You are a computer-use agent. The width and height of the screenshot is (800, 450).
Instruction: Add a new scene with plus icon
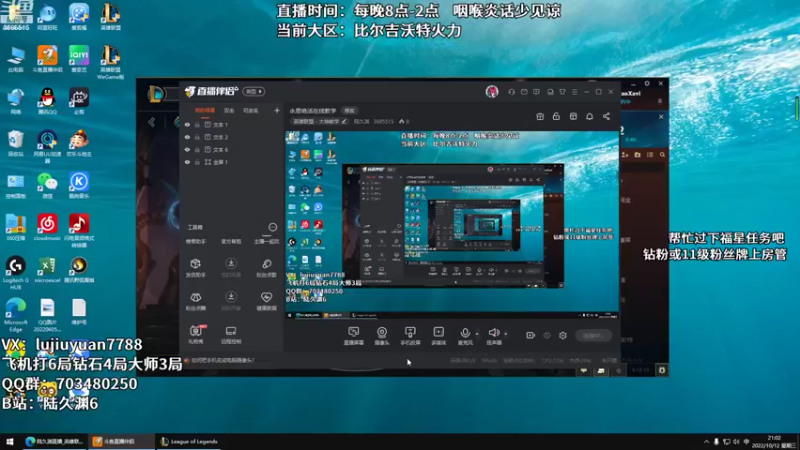pos(277,110)
